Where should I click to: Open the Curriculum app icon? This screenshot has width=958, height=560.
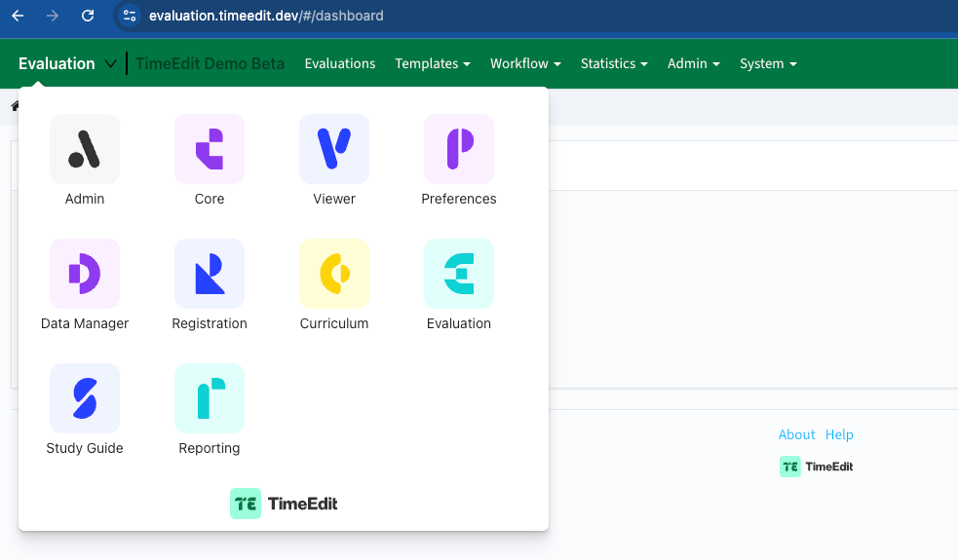pyautogui.click(x=333, y=274)
